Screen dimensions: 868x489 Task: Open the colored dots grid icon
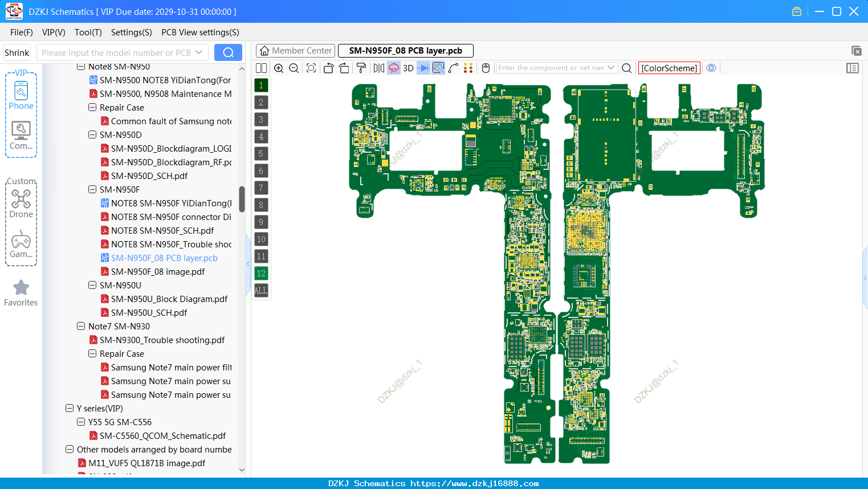tap(468, 68)
